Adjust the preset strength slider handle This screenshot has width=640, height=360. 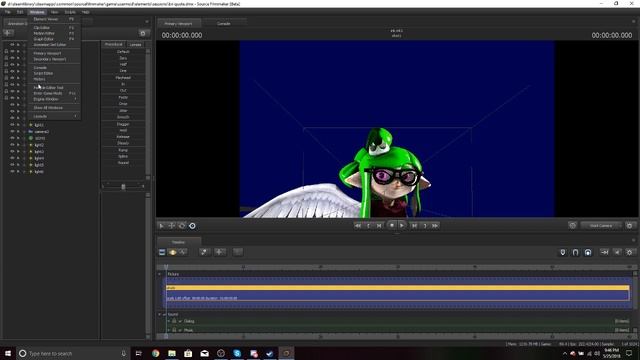coord(123,187)
